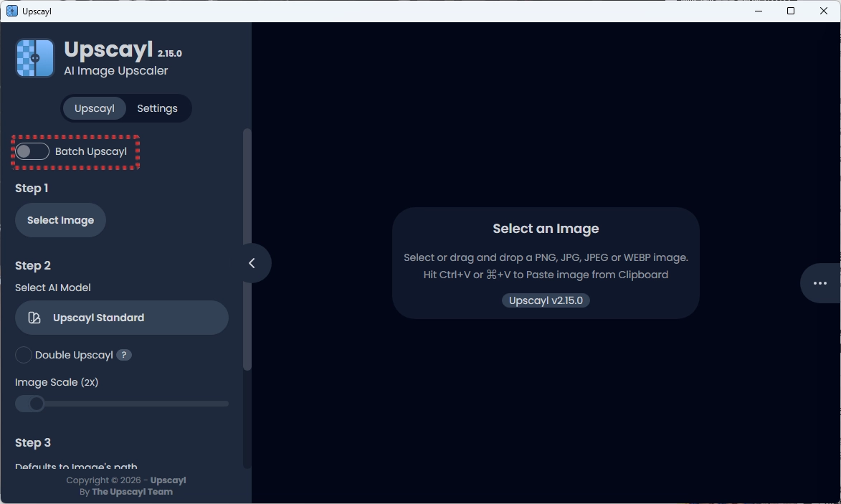The height and width of the screenshot is (504, 841).
Task: Toggle the Batch Upscayl switch
Action: tap(32, 152)
